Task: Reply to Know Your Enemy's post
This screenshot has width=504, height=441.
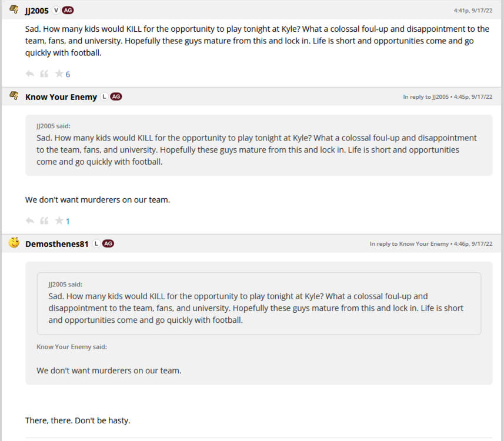Action: [30, 221]
